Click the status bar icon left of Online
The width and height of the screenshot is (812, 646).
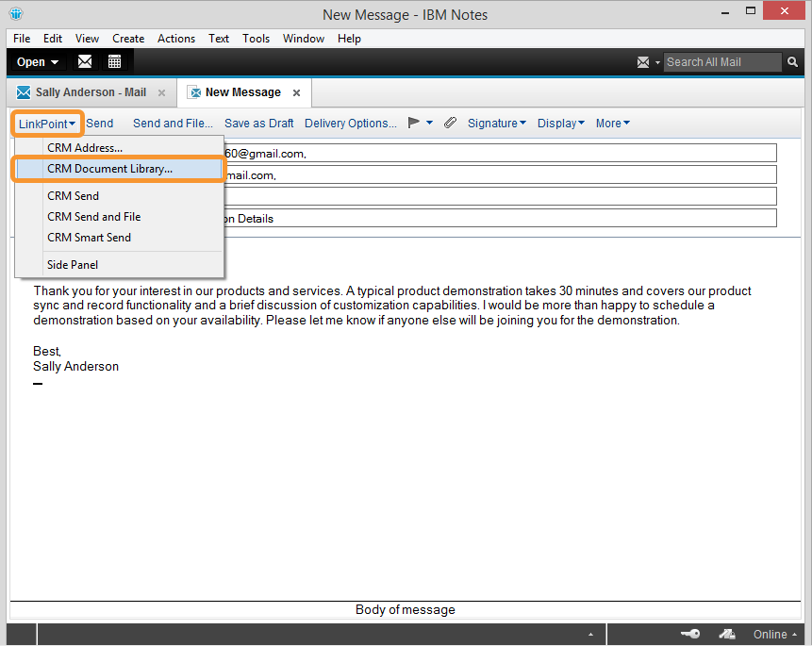point(727,634)
